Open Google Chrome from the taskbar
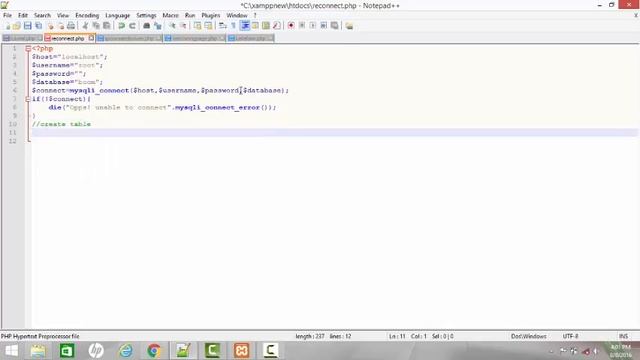The width and height of the screenshot is (640, 360). pos(154,351)
